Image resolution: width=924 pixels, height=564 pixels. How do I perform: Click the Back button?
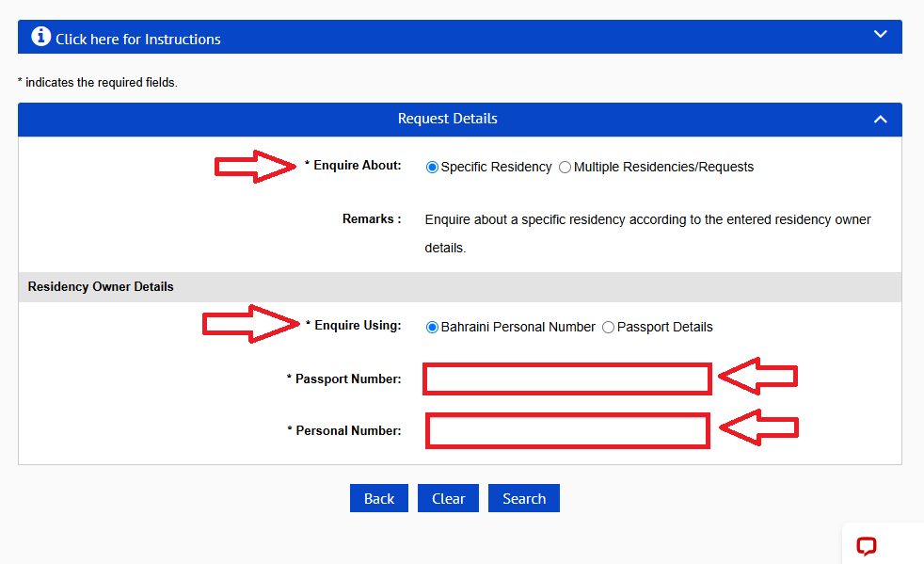click(379, 498)
